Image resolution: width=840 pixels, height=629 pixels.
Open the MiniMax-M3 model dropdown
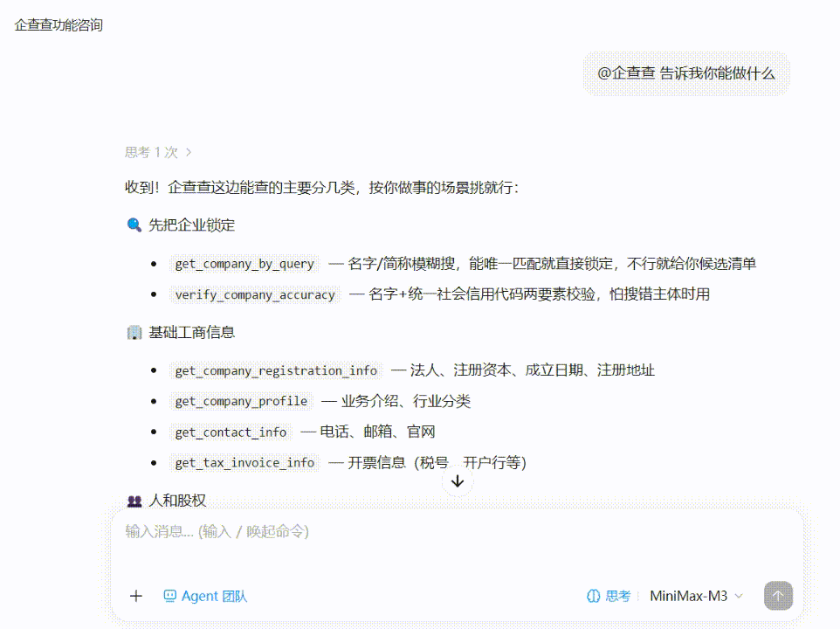(x=696, y=596)
